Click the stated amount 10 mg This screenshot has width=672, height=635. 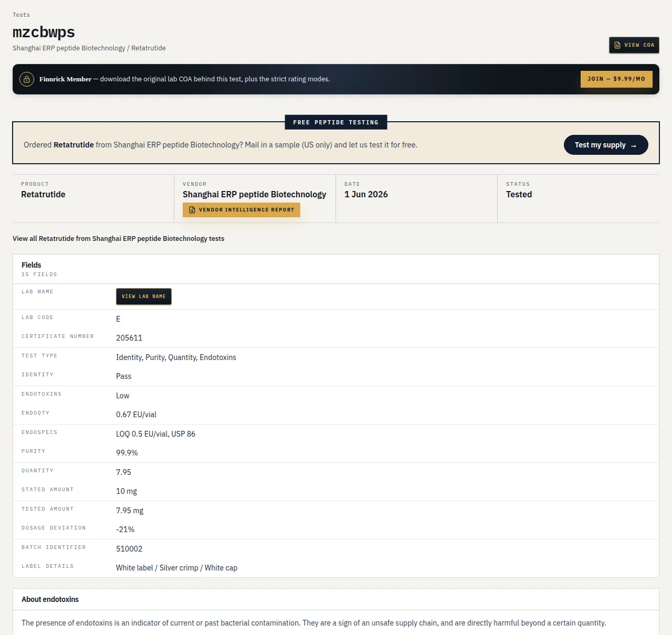point(127,491)
